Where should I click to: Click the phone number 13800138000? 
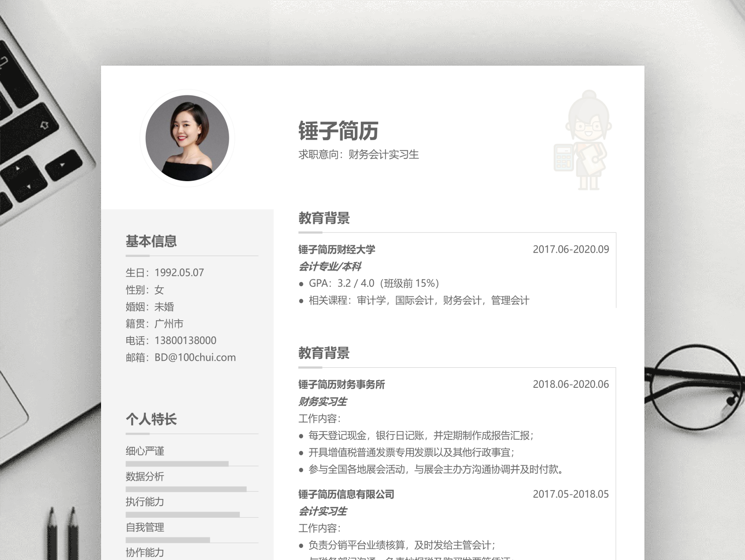185,340
